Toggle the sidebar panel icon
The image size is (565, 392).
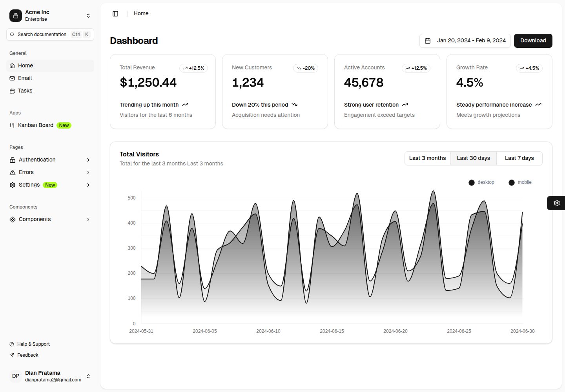tap(115, 14)
